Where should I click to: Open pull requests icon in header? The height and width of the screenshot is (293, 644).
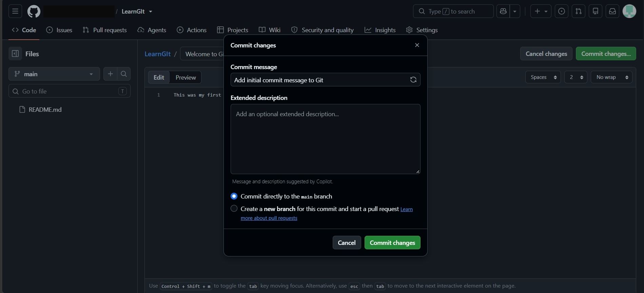tap(579, 11)
